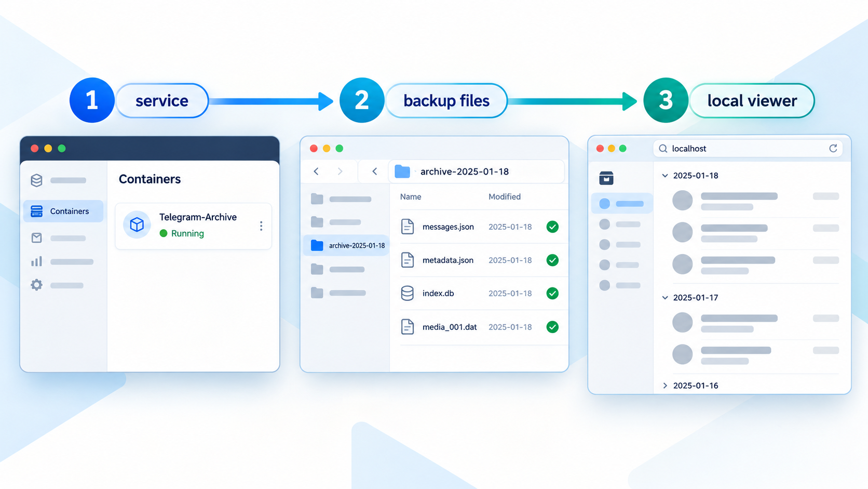Screen dimensions: 868x489
Task: Click the document icon next to messages.json
Action: [x=408, y=227]
